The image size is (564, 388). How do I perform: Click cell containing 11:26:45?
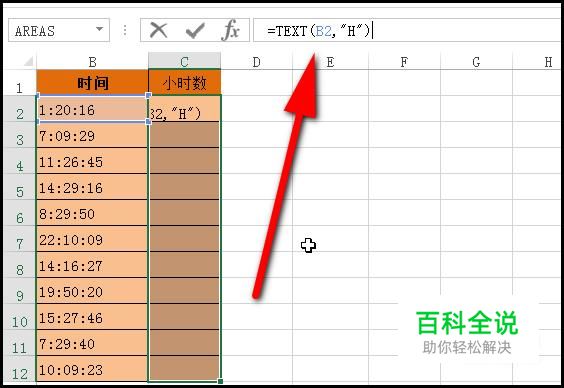coord(92,161)
